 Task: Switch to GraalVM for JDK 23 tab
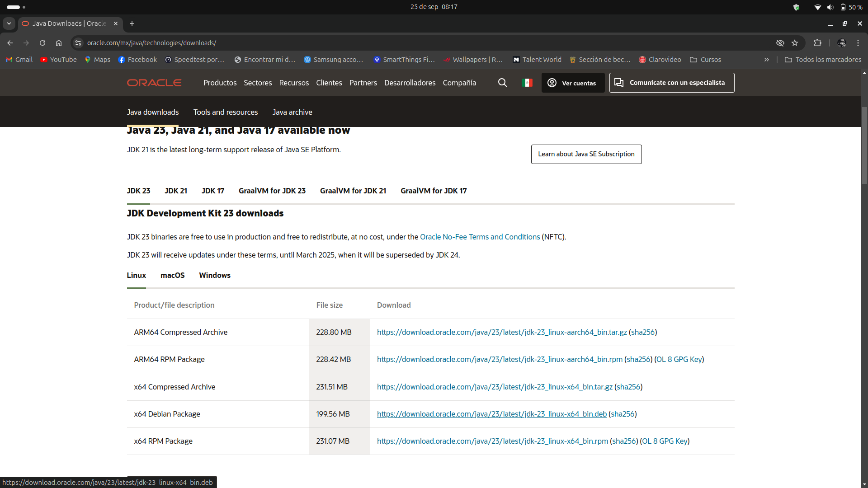tap(272, 191)
